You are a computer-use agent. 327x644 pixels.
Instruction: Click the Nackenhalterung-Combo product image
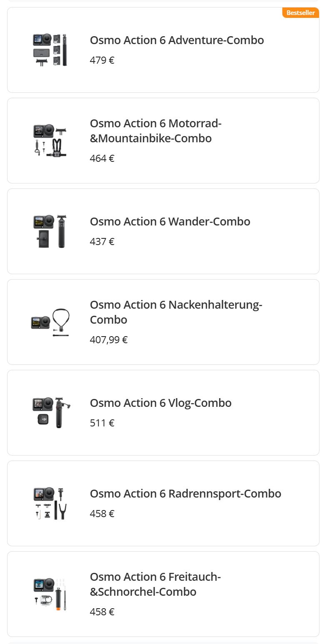(x=50, y=322)
